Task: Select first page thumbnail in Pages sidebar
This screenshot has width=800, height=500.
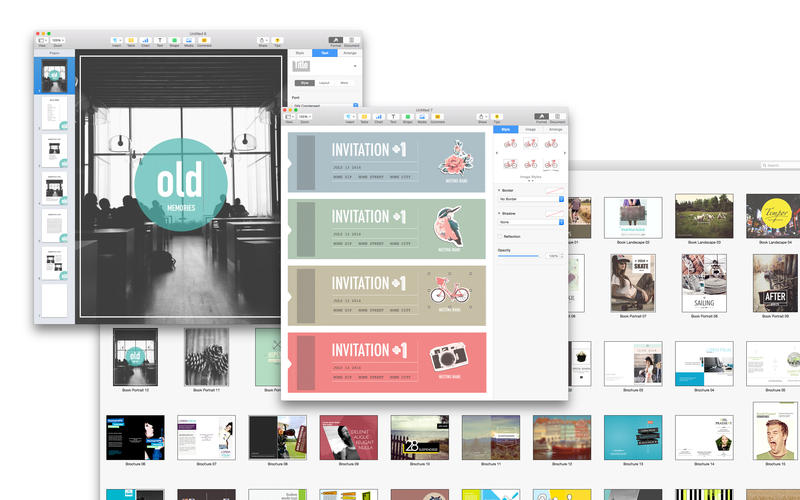Action: tap(54, 76)
